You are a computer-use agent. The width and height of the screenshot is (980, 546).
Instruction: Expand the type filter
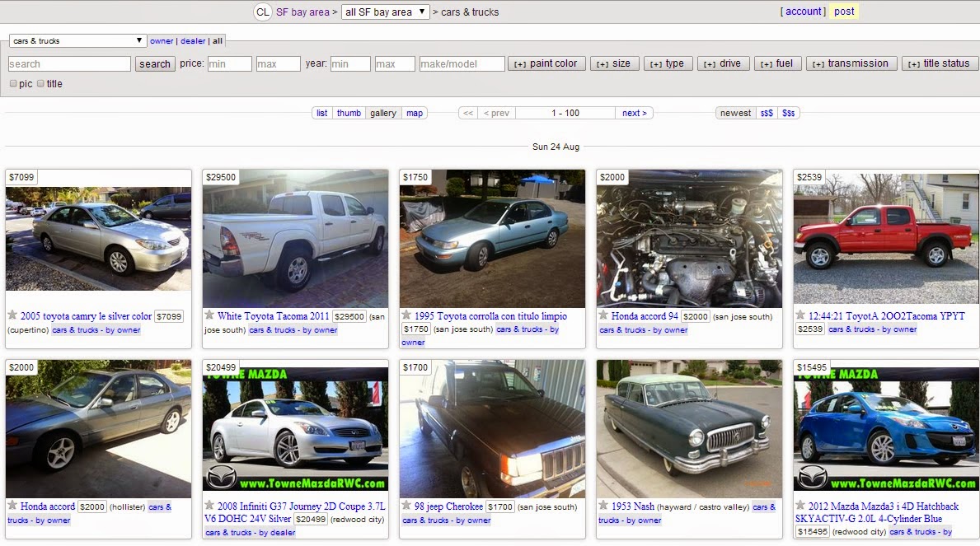tap(668, 63)
